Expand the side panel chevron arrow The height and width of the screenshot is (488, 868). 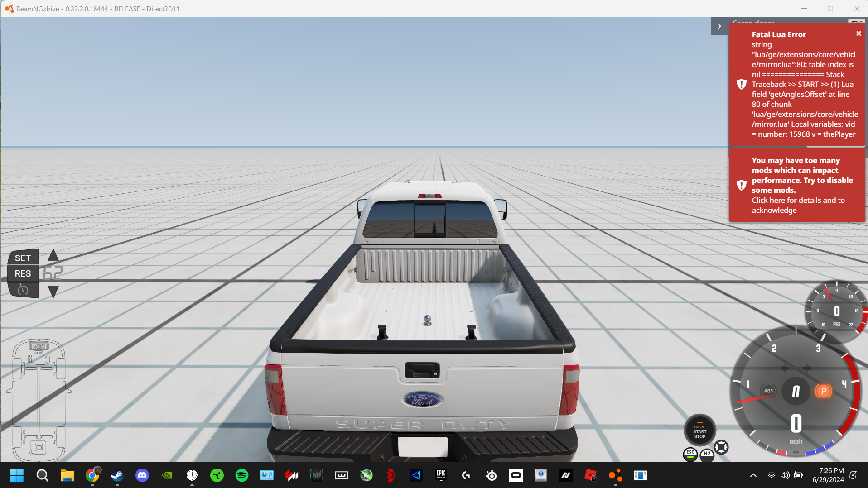pyautogui.click(x=719, y=26)
